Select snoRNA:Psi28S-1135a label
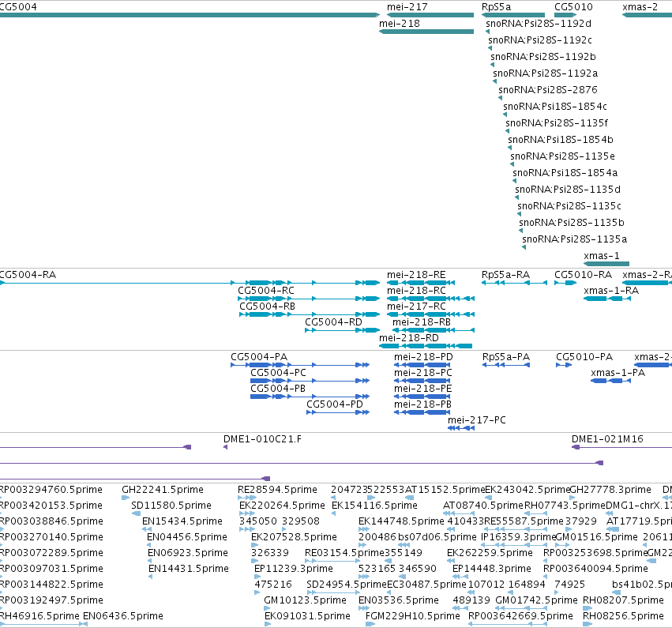This screenshot has height=628, width=672. click(575, 239)
